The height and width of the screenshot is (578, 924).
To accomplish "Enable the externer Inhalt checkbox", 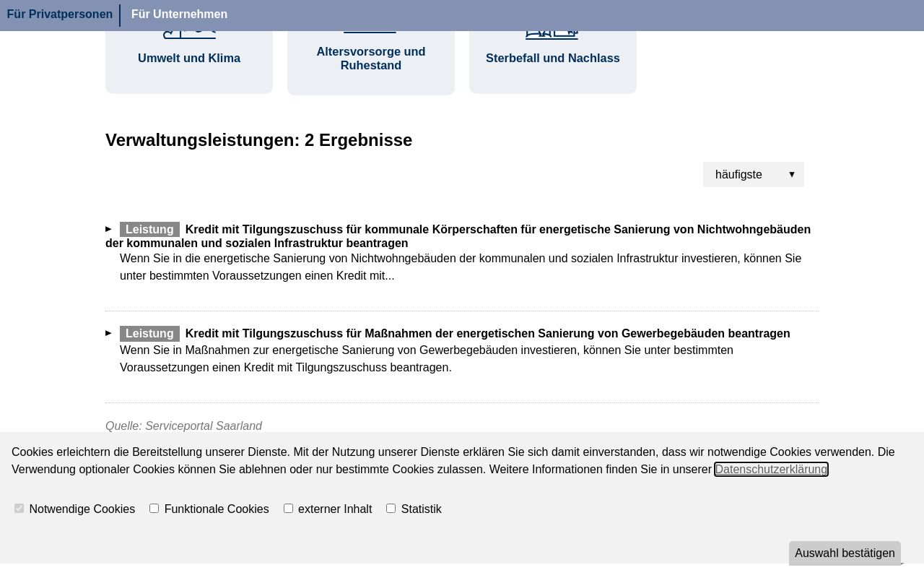I will (288, 509).
